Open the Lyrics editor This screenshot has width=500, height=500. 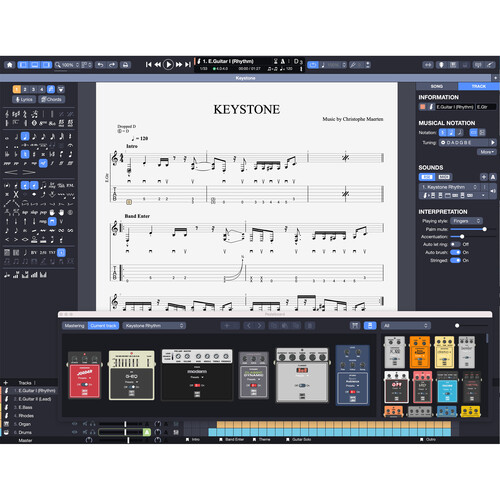click(x=24, y=99)
